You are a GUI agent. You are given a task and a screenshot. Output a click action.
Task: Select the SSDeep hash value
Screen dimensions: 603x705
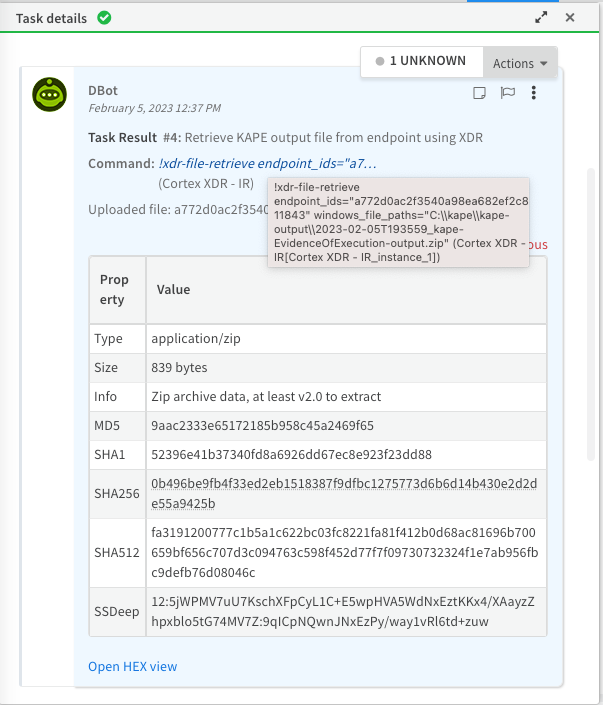click(x=343, y=611)
